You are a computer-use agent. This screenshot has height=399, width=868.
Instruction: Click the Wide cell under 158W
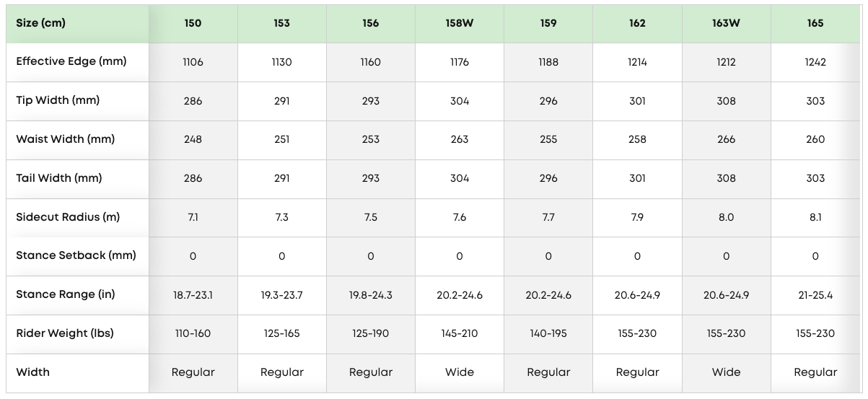[460, 372]
